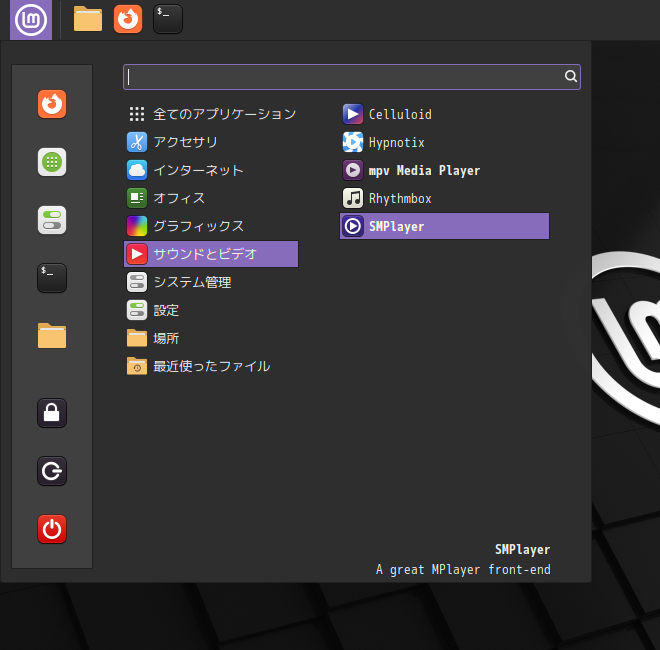This screenshot has width=660, height=650.
Task: Focus the menu search field
Action: pyautogui.click(x=352, y=77)
